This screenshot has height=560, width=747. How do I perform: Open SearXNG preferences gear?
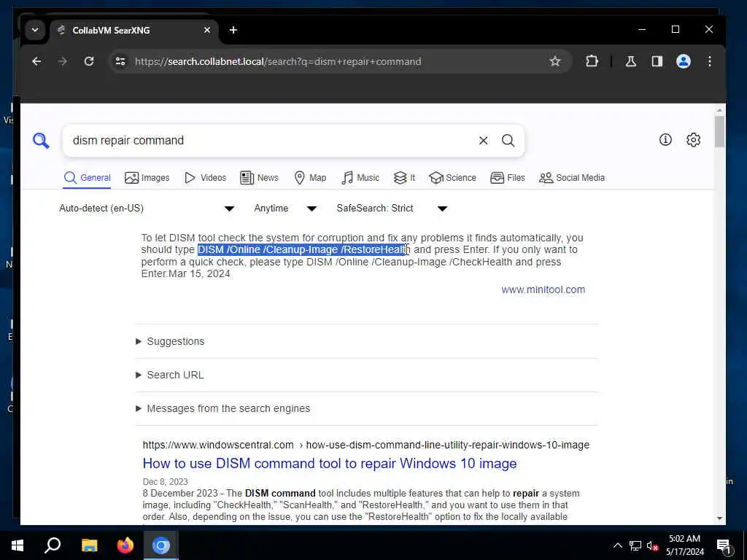pos(693,139)
